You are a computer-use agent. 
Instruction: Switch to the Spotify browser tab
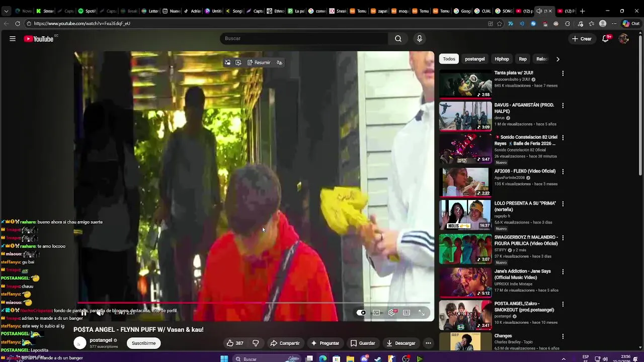point(87,11)
